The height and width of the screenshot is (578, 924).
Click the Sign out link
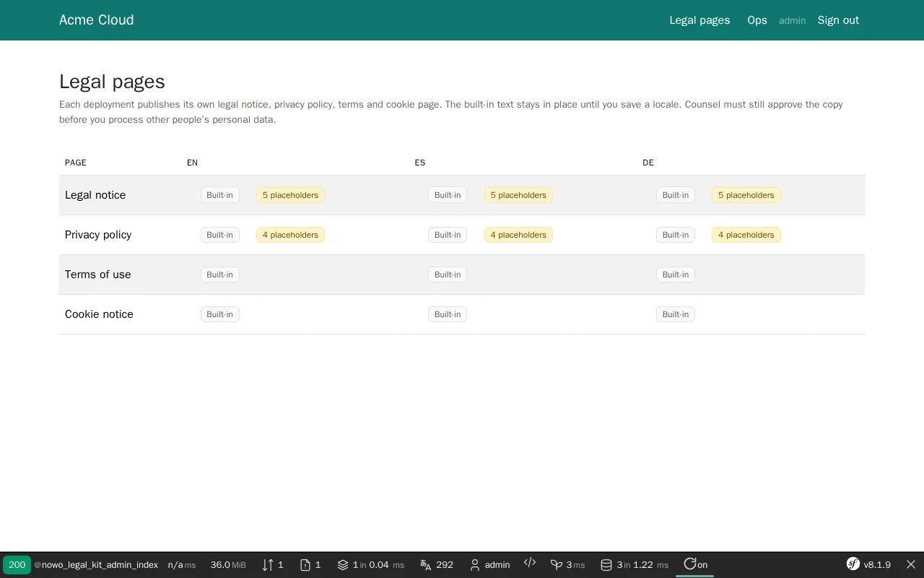pos(838,20)
